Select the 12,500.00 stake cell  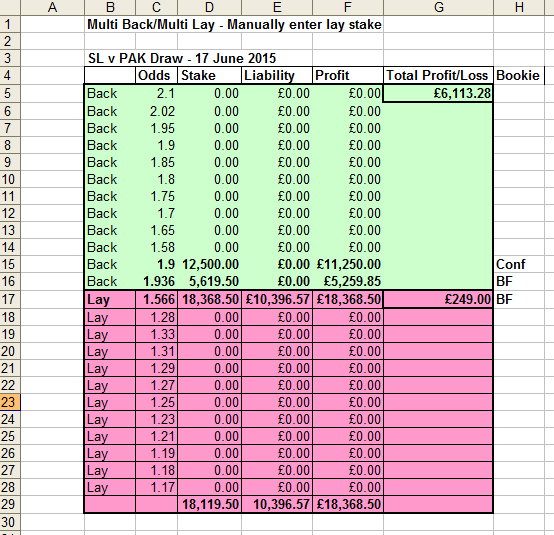tap(210, 264)
